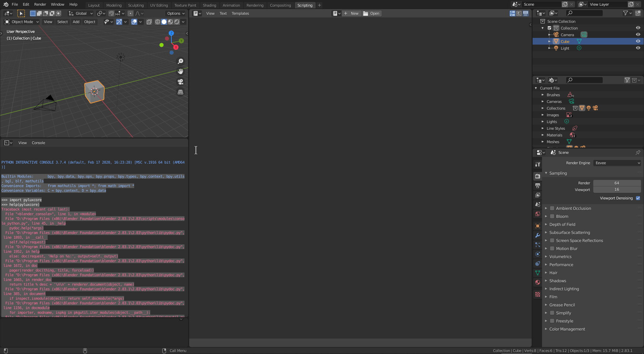Viewport: 644px width, 354px height.
Task: Disable Viewport Denoising checkbox
Action: pyautogui.click(x=638, y=198)
